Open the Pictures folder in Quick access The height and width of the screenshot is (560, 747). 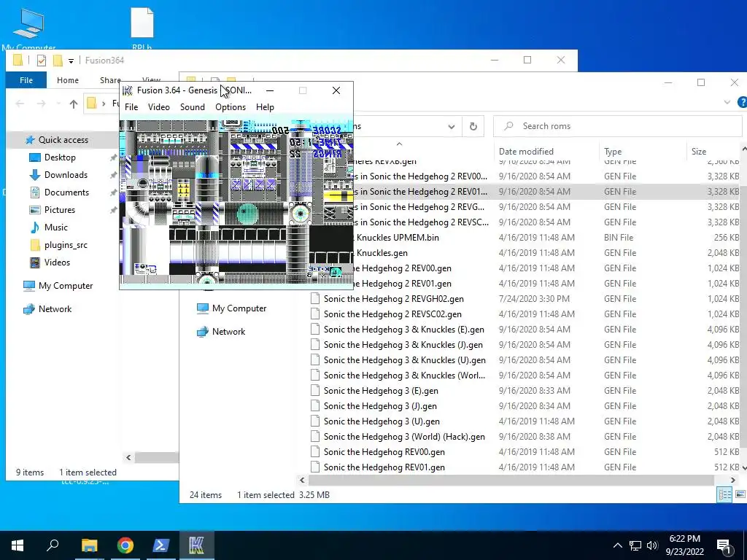click(60, 210)
